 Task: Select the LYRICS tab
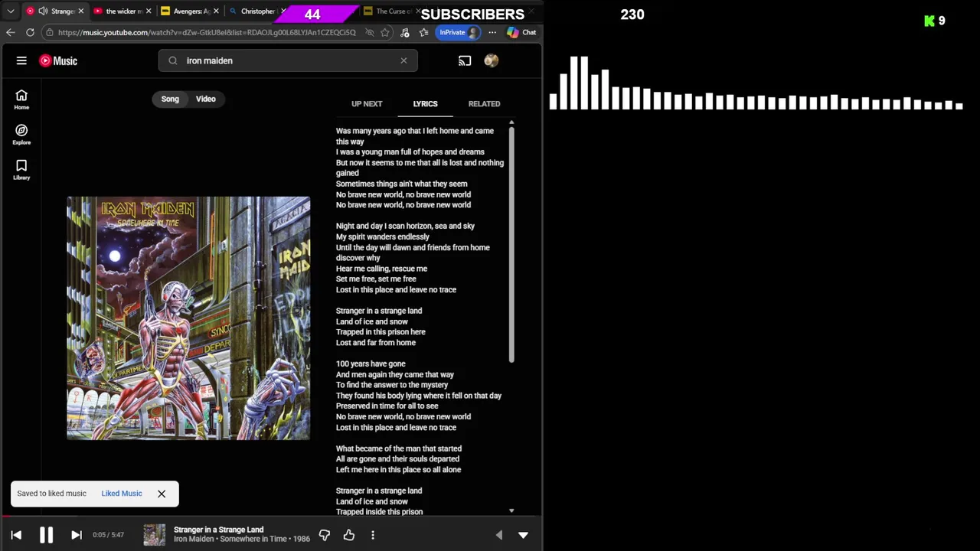click(x=425, y=104)
